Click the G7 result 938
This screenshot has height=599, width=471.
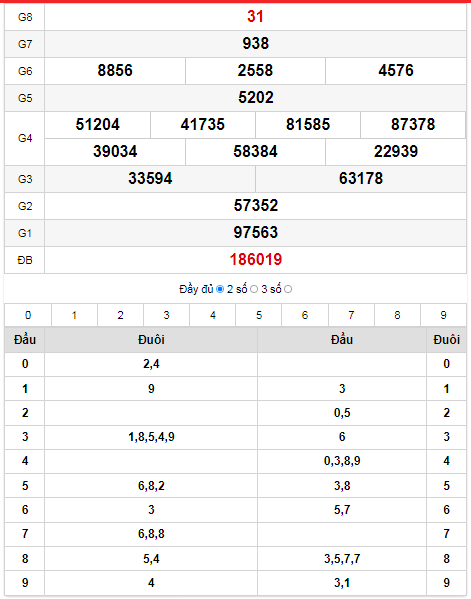point(256,44)
